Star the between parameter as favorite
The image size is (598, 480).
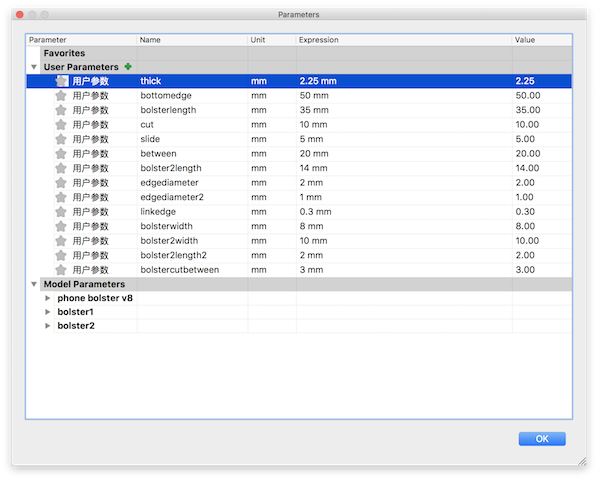(x=61, y=153)
